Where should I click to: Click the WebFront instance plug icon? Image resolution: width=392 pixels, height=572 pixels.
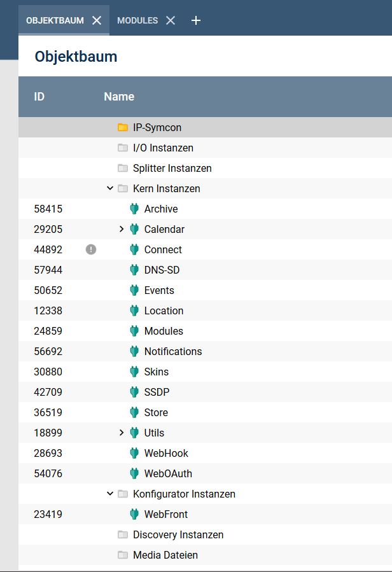click(x=134, y=514)
